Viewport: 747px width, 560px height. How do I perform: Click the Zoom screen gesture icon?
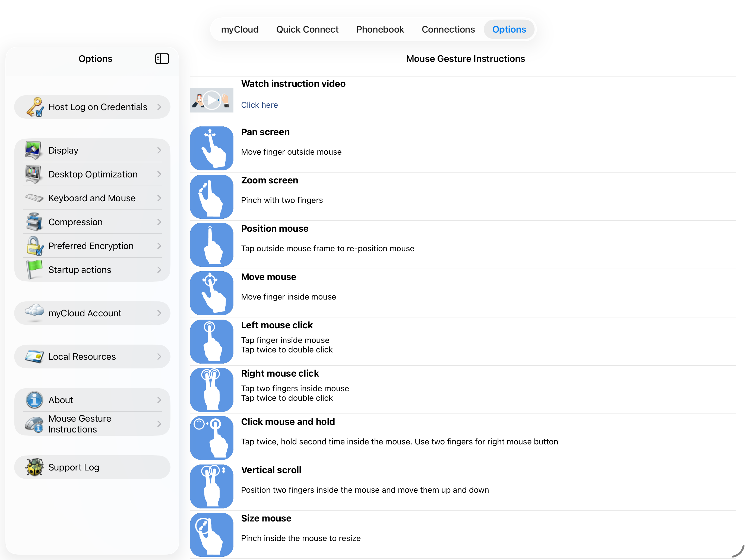pos(212,196)
